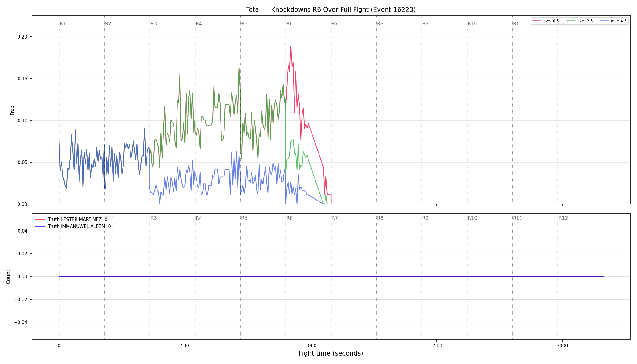Click the R10 round marker in the Count chart
This screenshot has width=637, height=364.
click(x=472, y=218)
